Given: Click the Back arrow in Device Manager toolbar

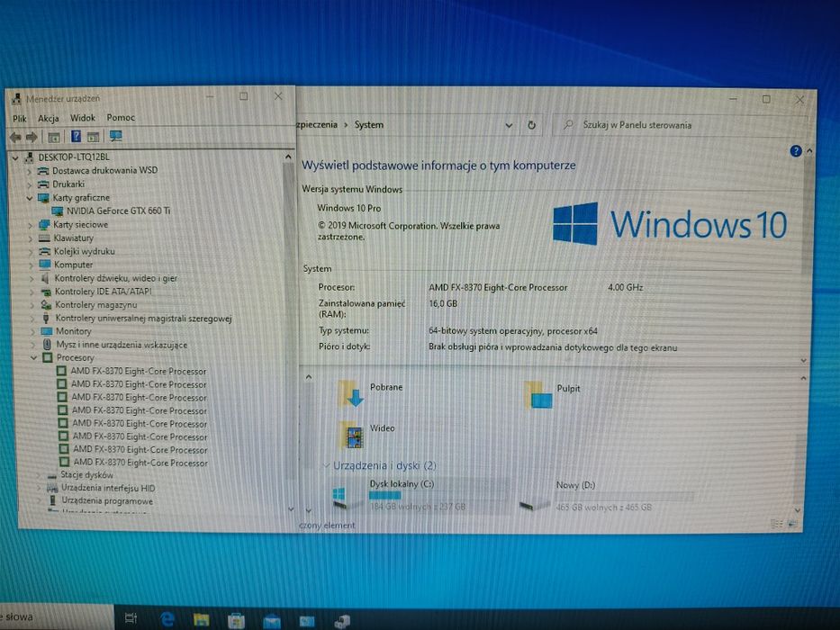Looking at the screenshot, I should (15, 137).
